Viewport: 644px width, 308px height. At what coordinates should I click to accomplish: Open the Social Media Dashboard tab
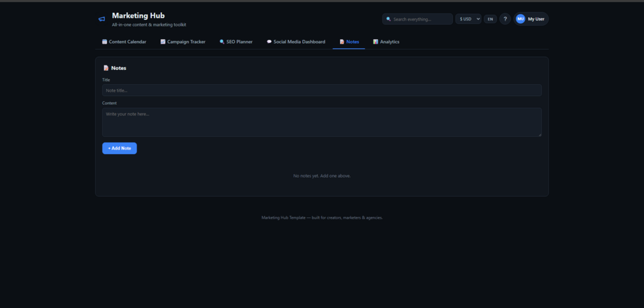tap(295, 42)
